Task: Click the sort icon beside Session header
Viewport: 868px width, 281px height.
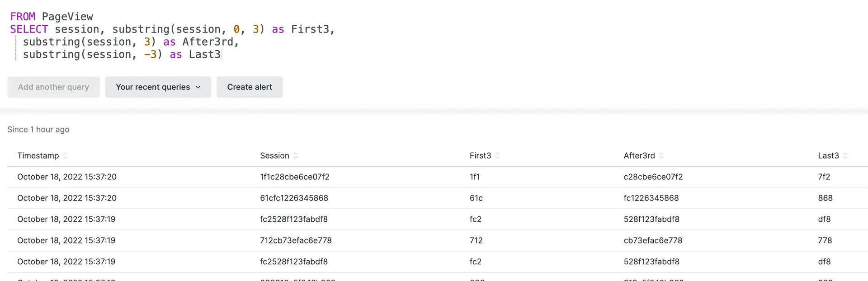Action: pos(295,155)
